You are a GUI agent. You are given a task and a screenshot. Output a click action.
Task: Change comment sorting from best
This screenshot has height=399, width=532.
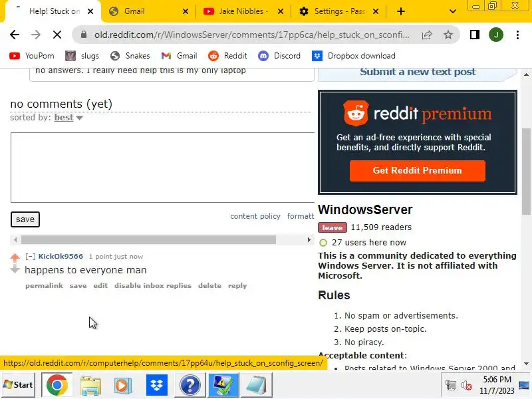(x=68, y=118)
